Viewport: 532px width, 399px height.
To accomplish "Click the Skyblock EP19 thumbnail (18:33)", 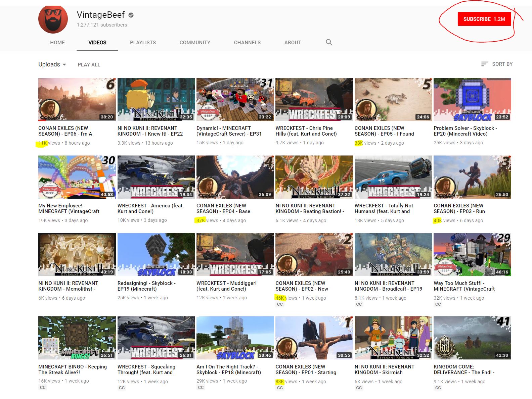I will point(156,254).
